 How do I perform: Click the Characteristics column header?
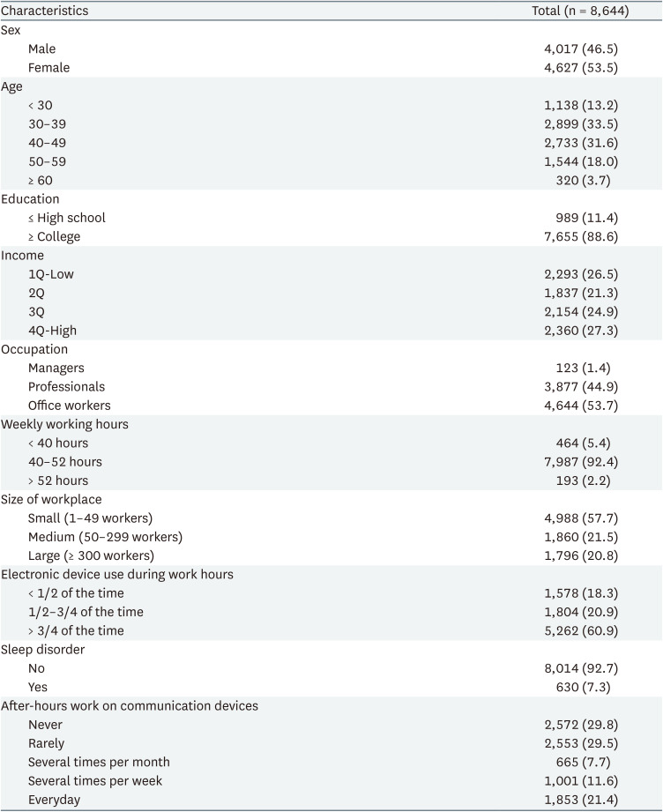[45, 11]
